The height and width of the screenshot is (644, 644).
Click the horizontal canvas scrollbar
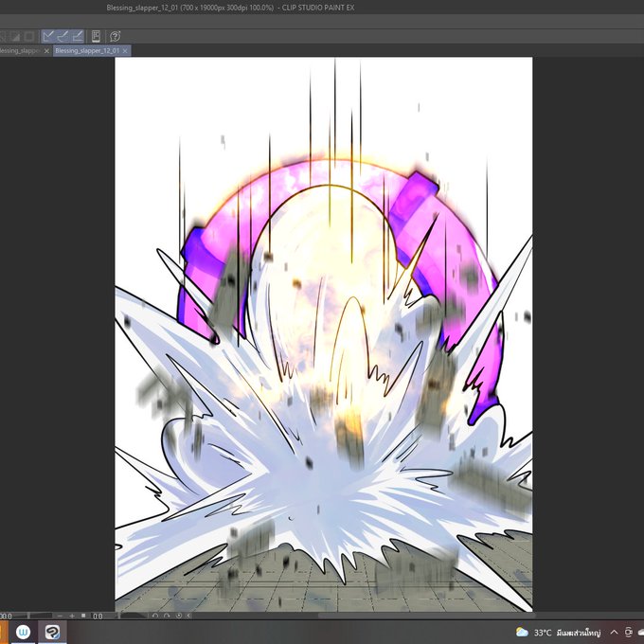click(x=427, y=616)
